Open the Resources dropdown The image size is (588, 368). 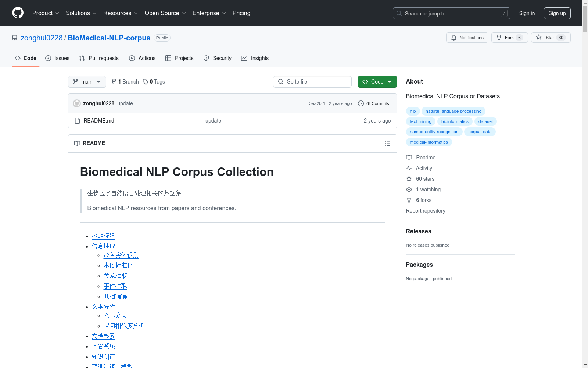120,13
